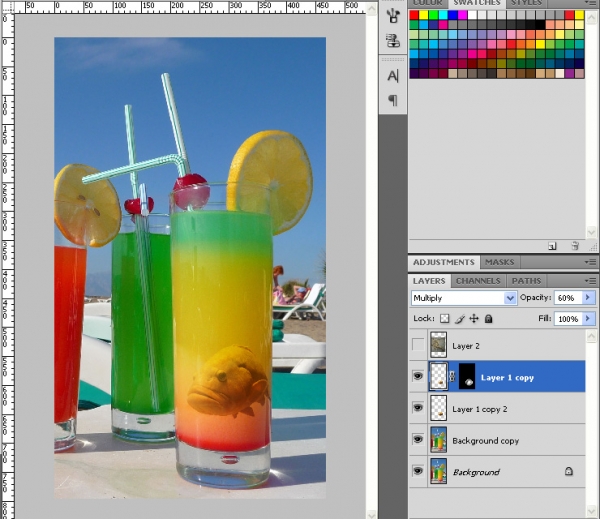Click mask link chain on Layer 1 copy
Viewport: 600px width, 519px height.
(x=452, y=377)
